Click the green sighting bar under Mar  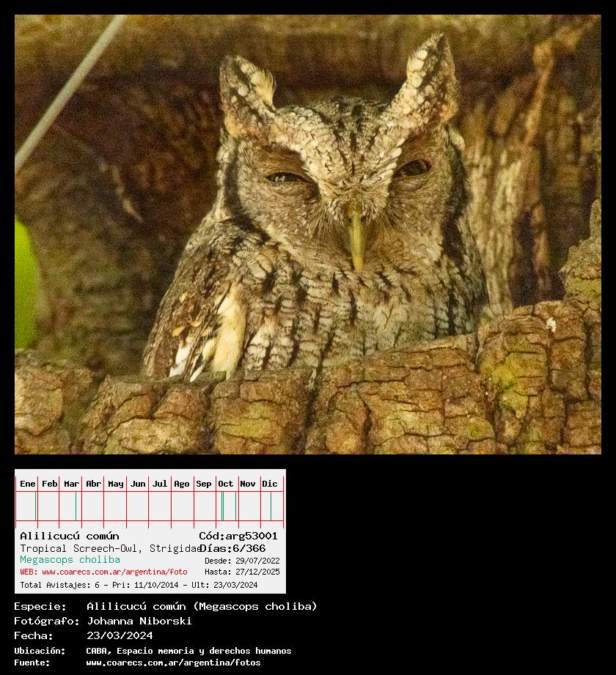pyautogui.click(x=76, y=506)
